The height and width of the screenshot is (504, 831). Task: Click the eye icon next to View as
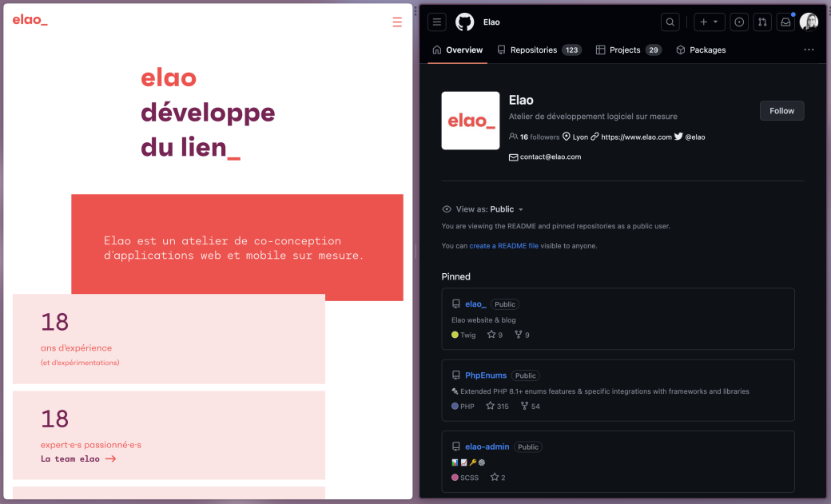(447, 209)
